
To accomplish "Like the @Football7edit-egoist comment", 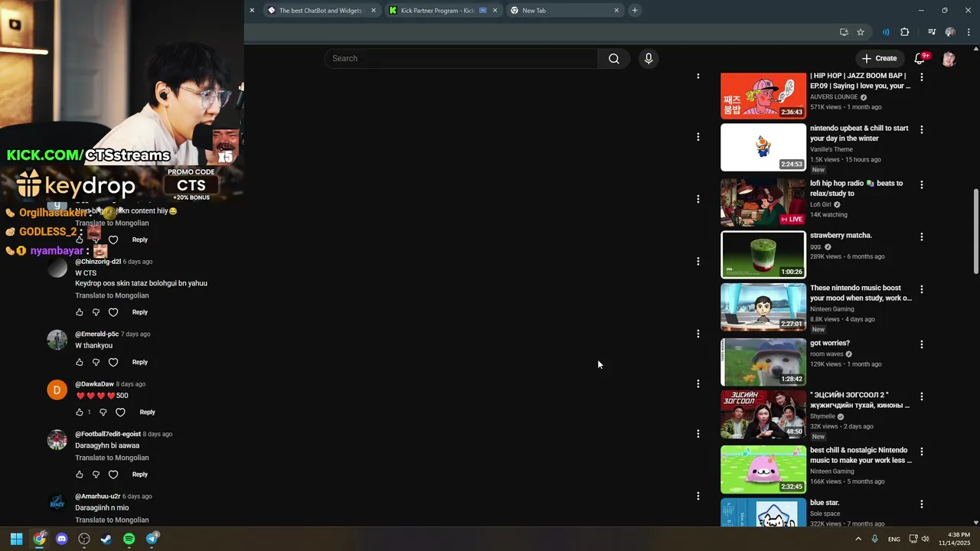I will pyautogui.click(x=80, y=474).
